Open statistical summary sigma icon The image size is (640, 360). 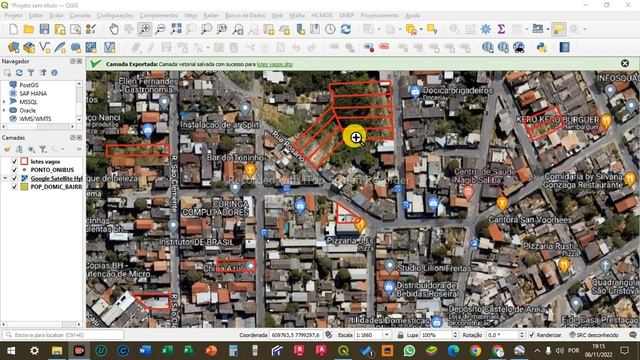point(501,29)
